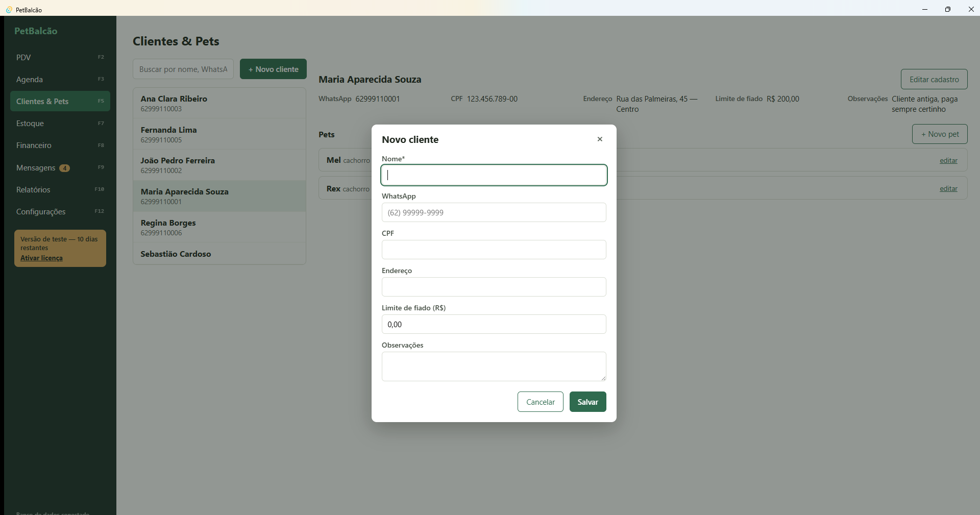
Task: Select client Ana Clara Ribeiro
Action: (219, 103)
